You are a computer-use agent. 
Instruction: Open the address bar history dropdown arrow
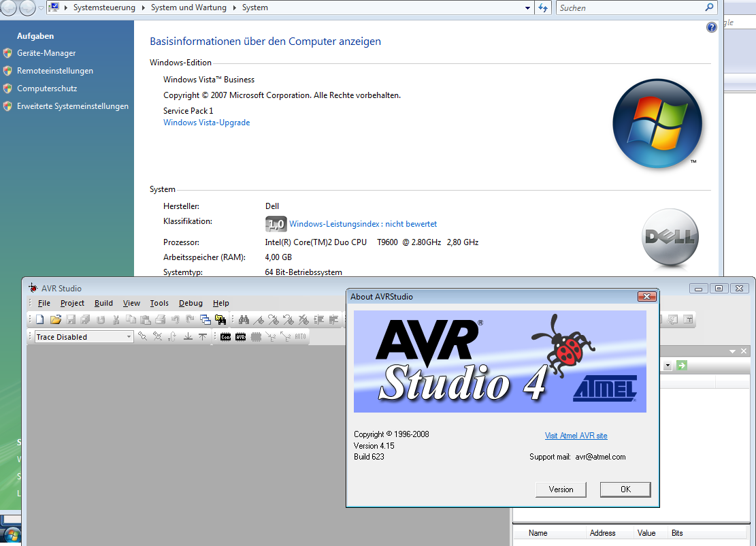[x=527, y=7]
